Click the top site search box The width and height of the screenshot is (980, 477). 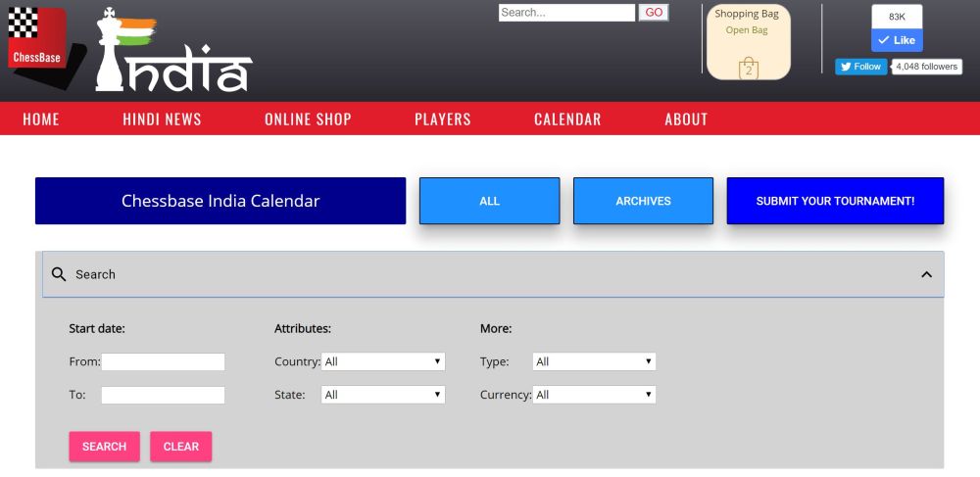(x=566, y=13)
